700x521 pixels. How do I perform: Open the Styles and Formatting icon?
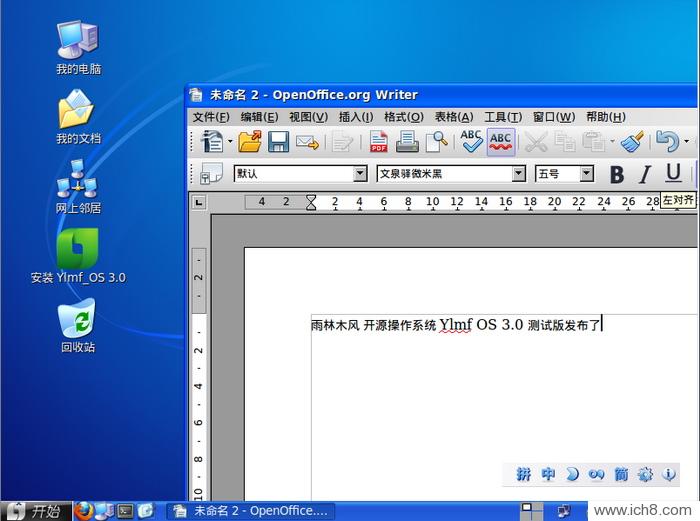pyautogui.click(x=212, y=173)
